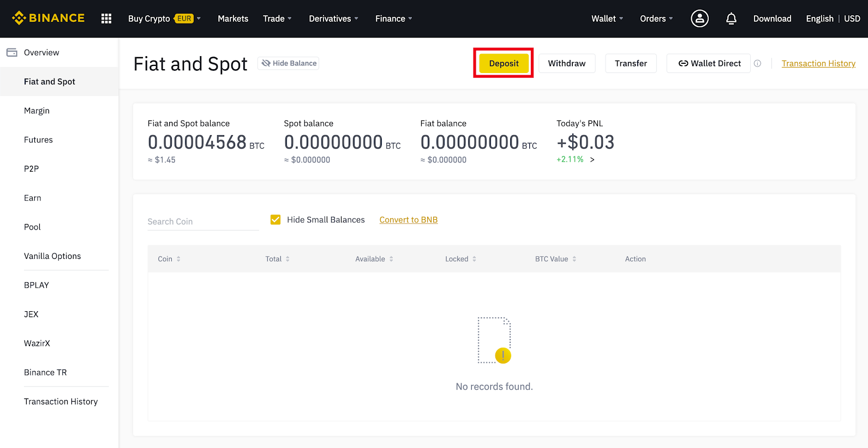Click the Wallet Direct button
The width and height of the screenshot is (868, 448).
pyautogui.click(x=709, y=63)
